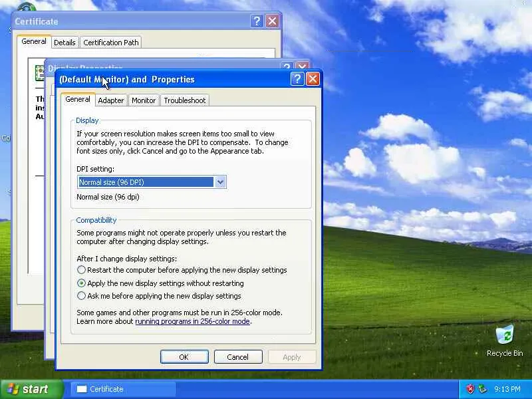
Task: Click the Apply button
Action: [292, 357]
